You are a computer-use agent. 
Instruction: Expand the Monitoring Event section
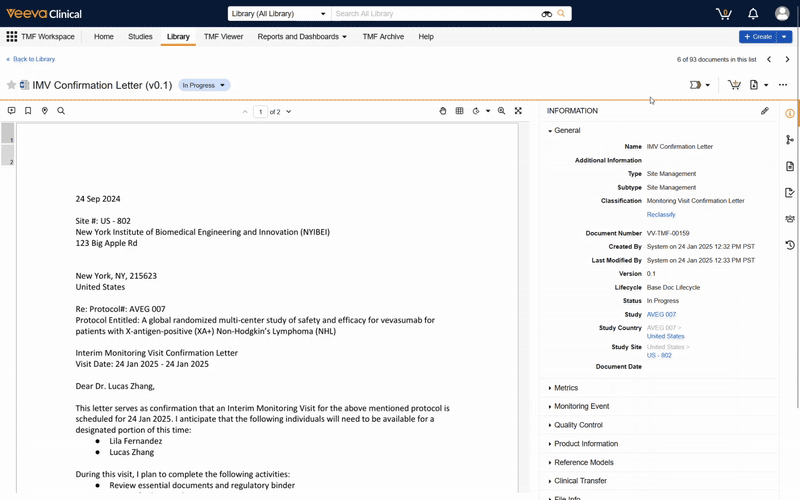tap(578, 407)
